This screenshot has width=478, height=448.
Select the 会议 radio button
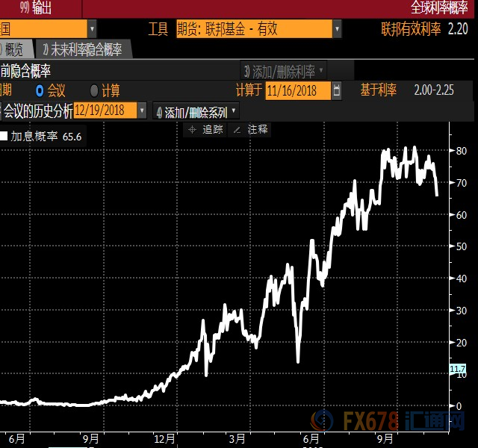pos(40,90)
